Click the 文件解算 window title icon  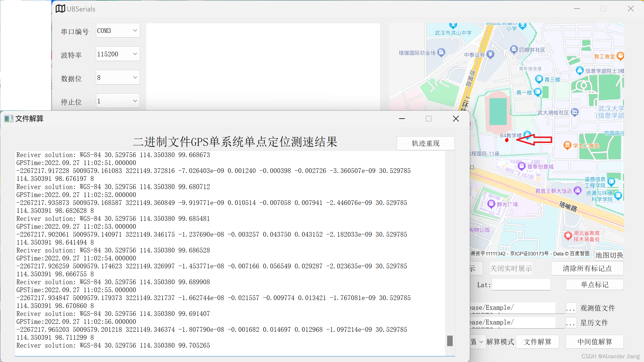9,119
